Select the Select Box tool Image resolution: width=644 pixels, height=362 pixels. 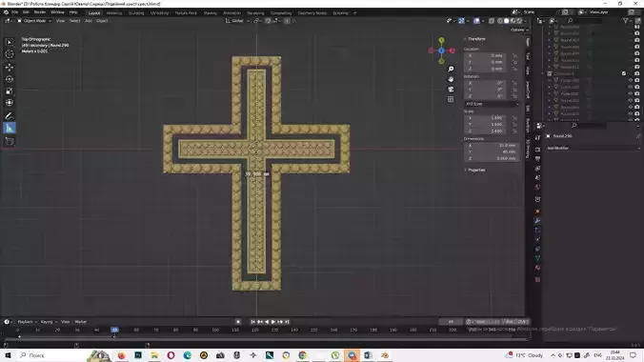point(10,42)
